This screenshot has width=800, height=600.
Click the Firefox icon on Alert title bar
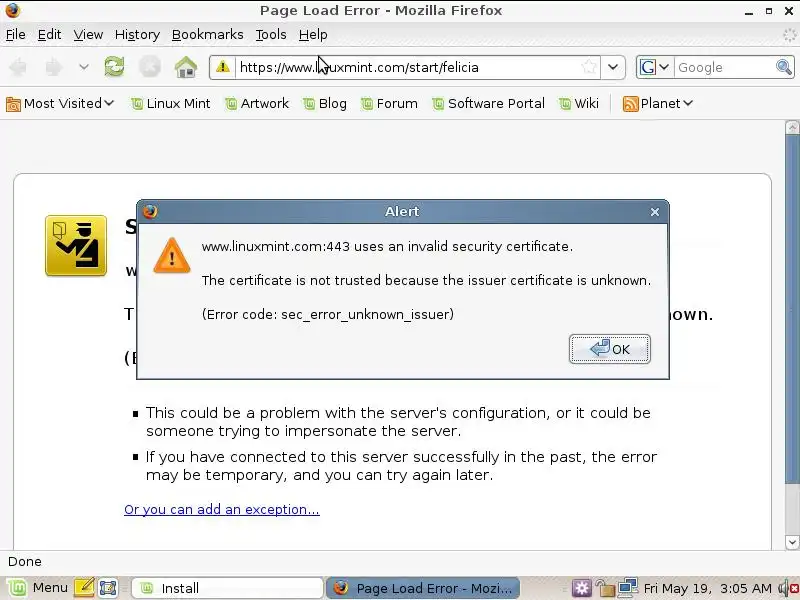point(150,211)
